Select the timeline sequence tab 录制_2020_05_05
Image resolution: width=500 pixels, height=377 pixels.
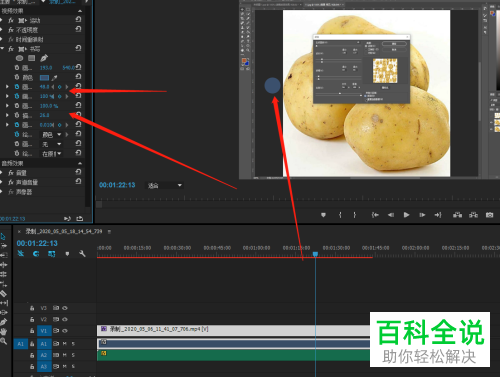pyautogui.click(x=64, y=231)
